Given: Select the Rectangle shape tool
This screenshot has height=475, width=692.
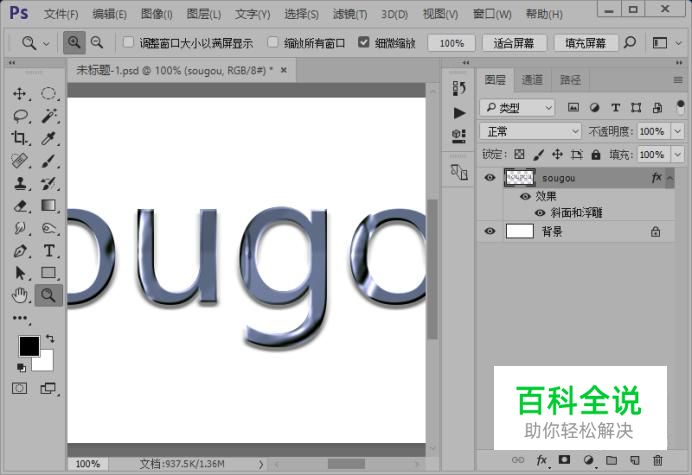Looking at the screenshot, I should click(48, 273).
